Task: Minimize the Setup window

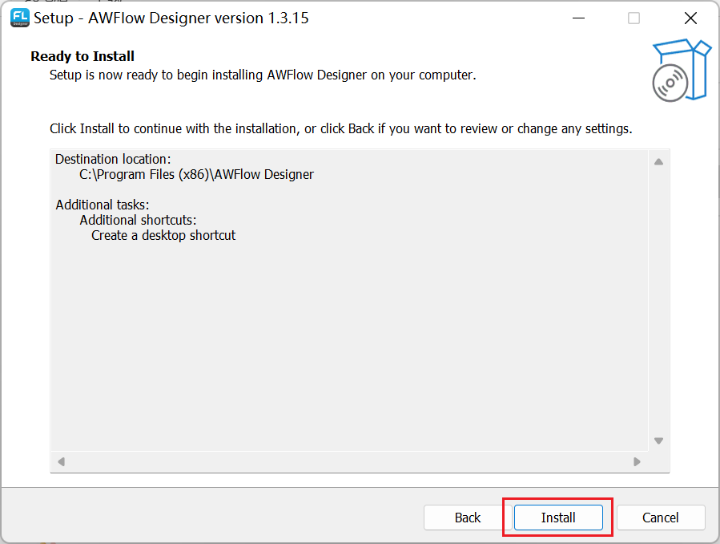Action: tap(579, 18)
